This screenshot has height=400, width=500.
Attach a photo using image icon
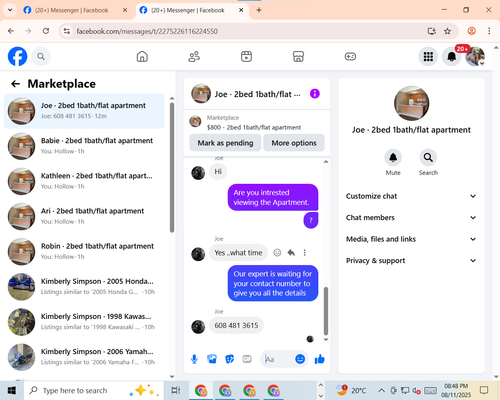(212, 359)
